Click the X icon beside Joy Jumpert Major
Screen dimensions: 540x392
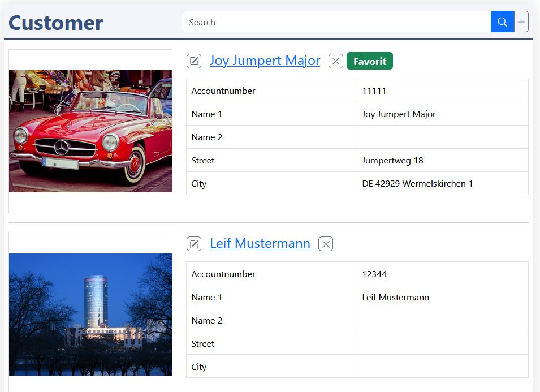click(x=336, y=61)
